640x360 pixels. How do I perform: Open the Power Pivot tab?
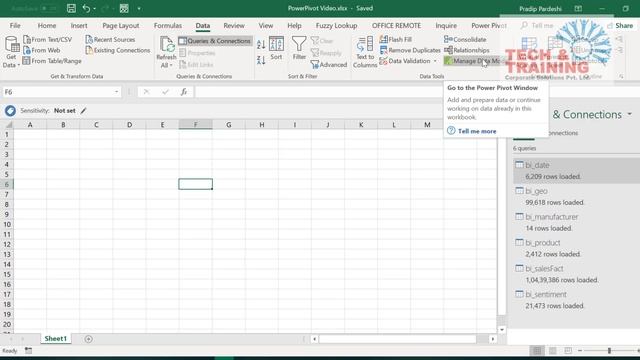(489, 25)
